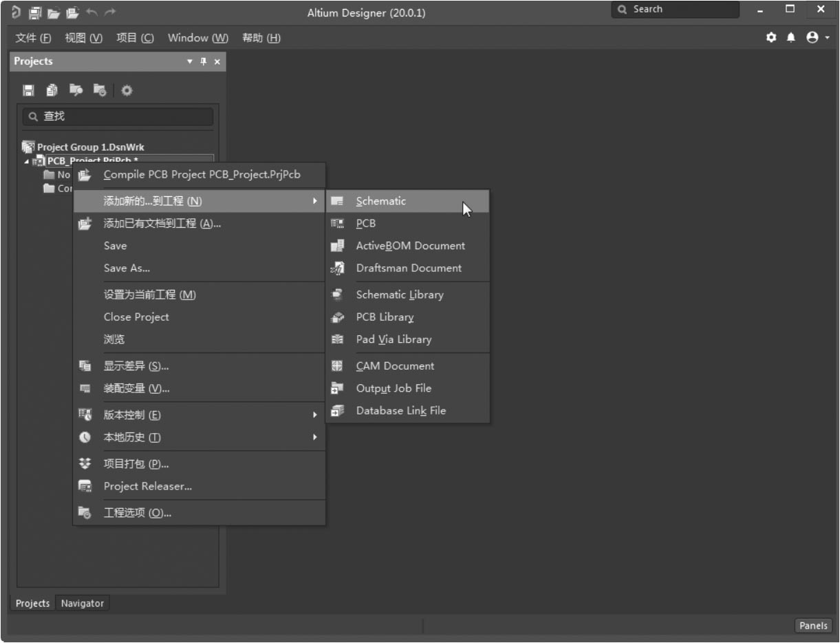Switch to the Navigator tab
Image resolution: width=840 pixels, height=643 pixels.
point(82,603)
